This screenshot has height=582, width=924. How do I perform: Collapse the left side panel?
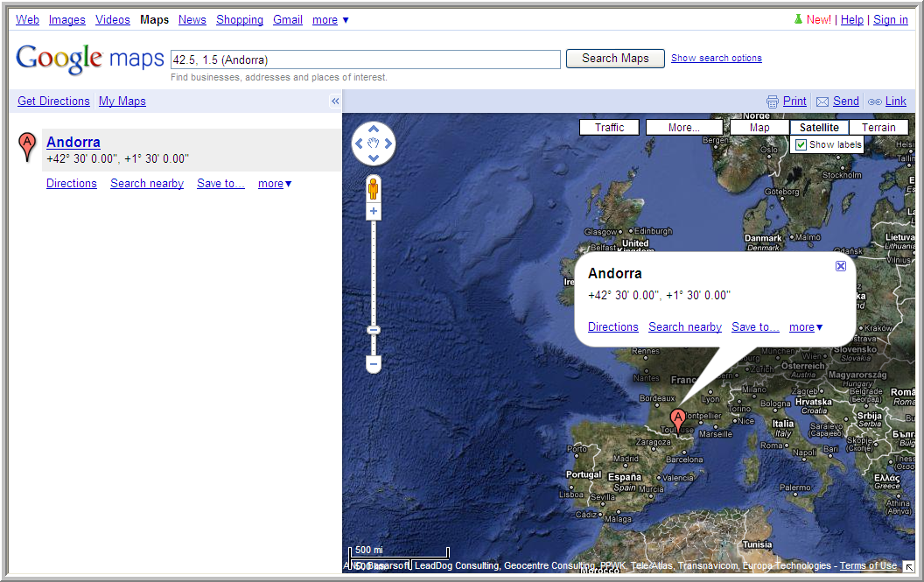coord(334,102)
